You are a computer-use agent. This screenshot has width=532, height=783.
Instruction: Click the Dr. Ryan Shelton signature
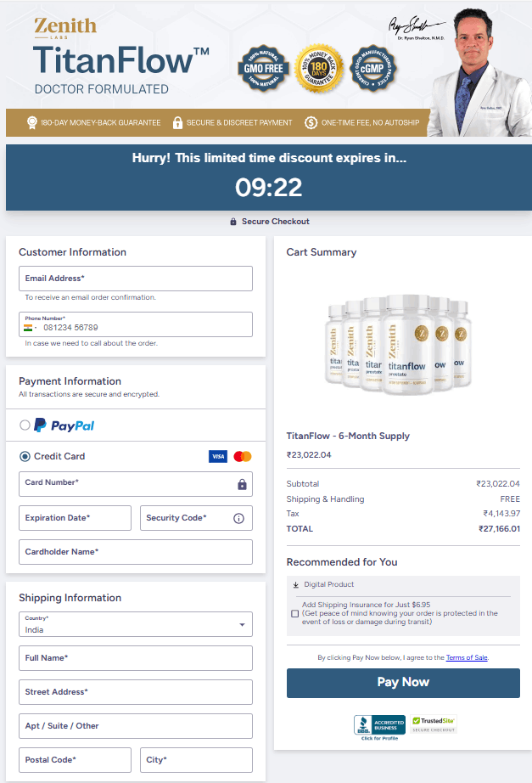[x=417, y=26]
